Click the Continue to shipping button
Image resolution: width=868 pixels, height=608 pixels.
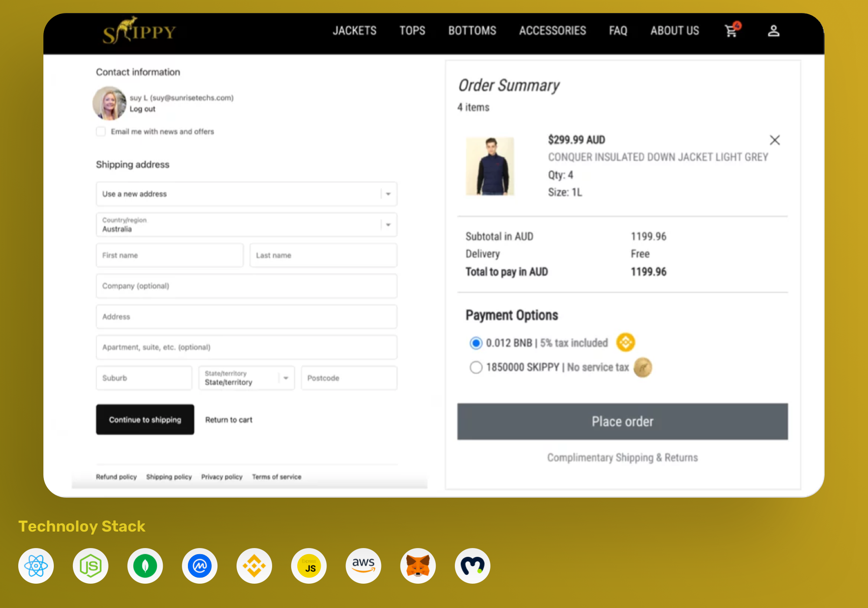pyautogui.click(x=145, y=420)
